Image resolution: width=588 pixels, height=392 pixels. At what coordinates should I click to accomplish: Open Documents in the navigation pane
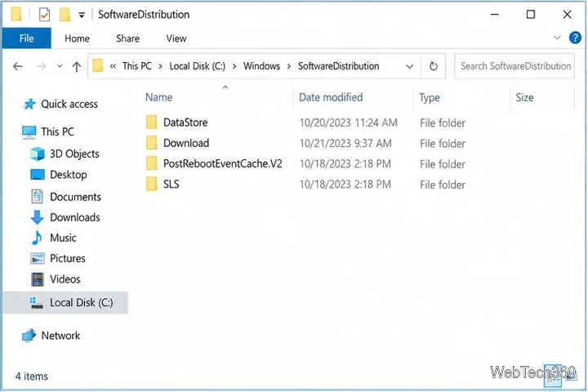pos(75,197)
